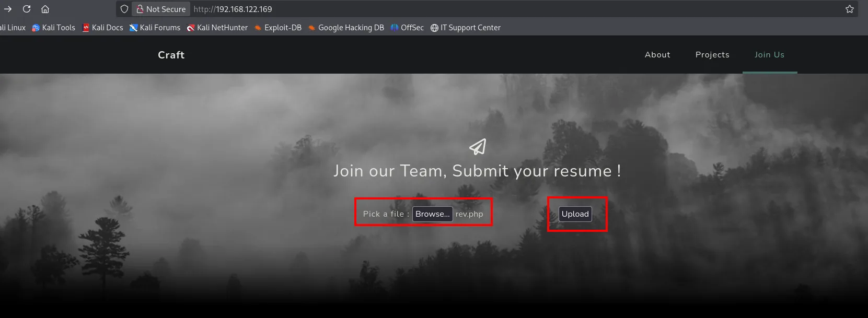
Task: Click the rev.php selected file name
Action: [x=469, y=214]
